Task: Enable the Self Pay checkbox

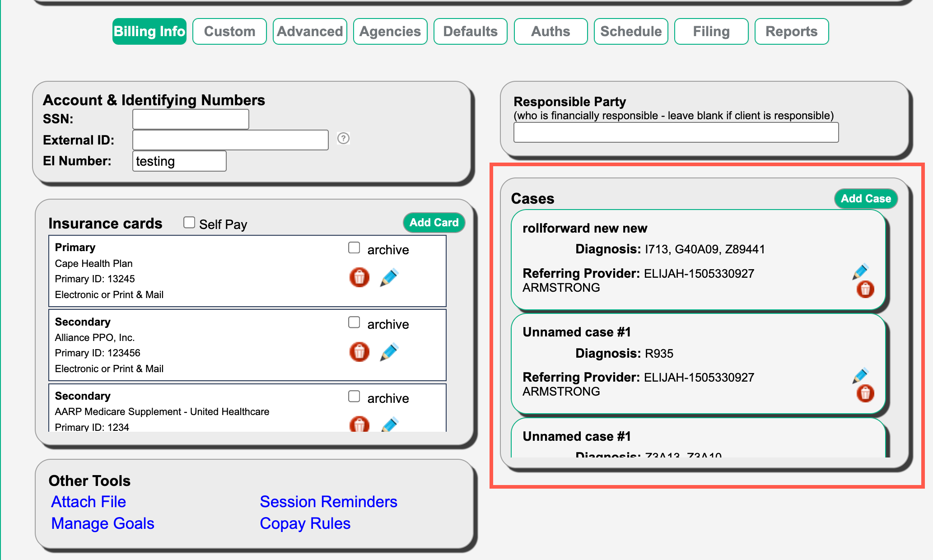Action: (x=189, y=222)
